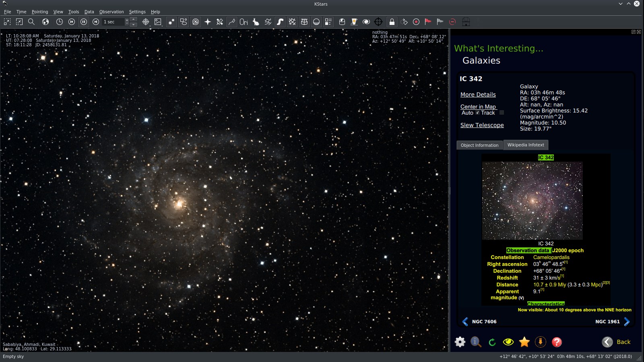
Task: Open the dropdown beside the focus crosshair icon
Action: coord(150,26)
